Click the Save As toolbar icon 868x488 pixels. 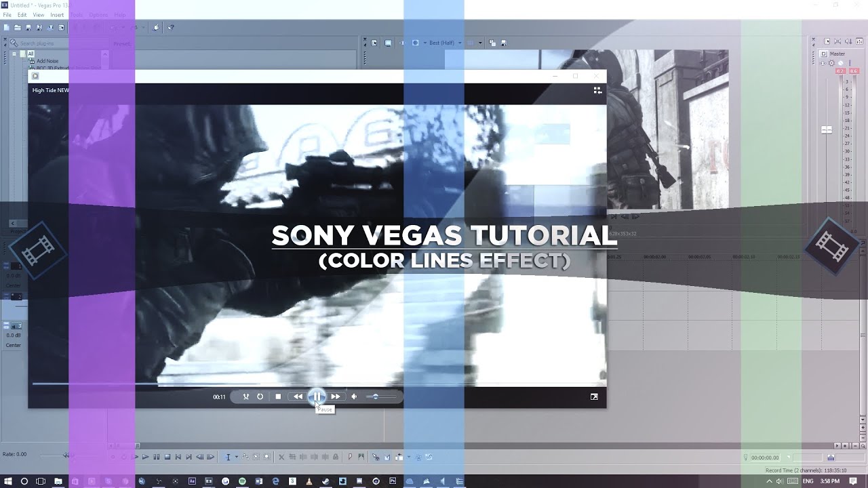pyautogui.click(x=39, y=28)
